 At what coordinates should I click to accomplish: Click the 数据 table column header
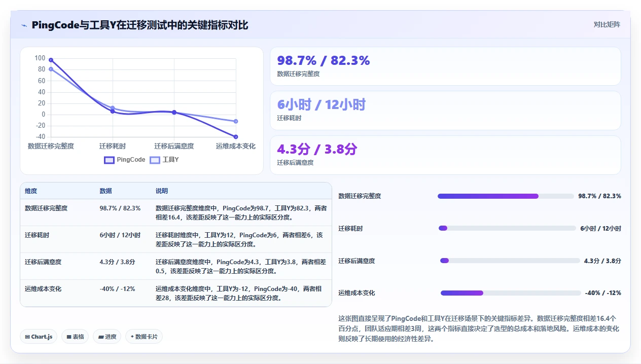pos(105,191)
